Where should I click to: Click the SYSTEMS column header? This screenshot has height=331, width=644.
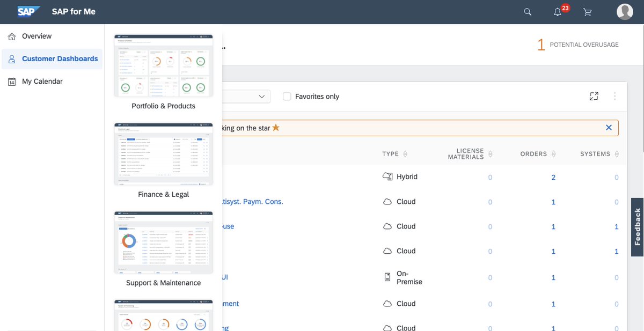[x=595, y=154]
